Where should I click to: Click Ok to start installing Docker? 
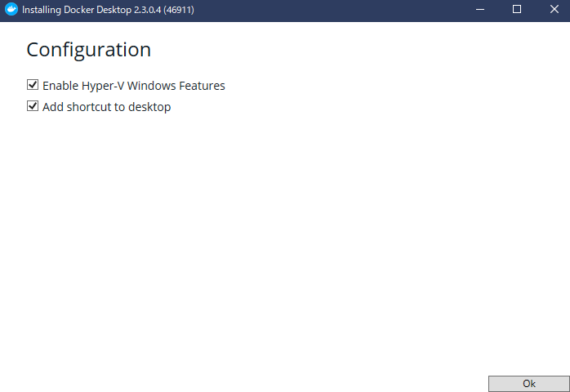pos(529,384)
